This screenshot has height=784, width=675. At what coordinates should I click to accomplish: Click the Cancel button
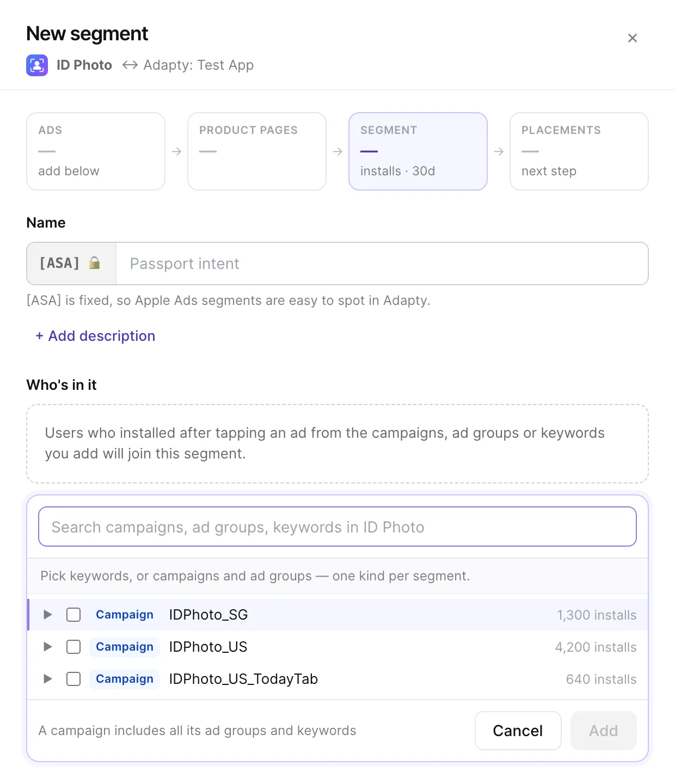518,731
